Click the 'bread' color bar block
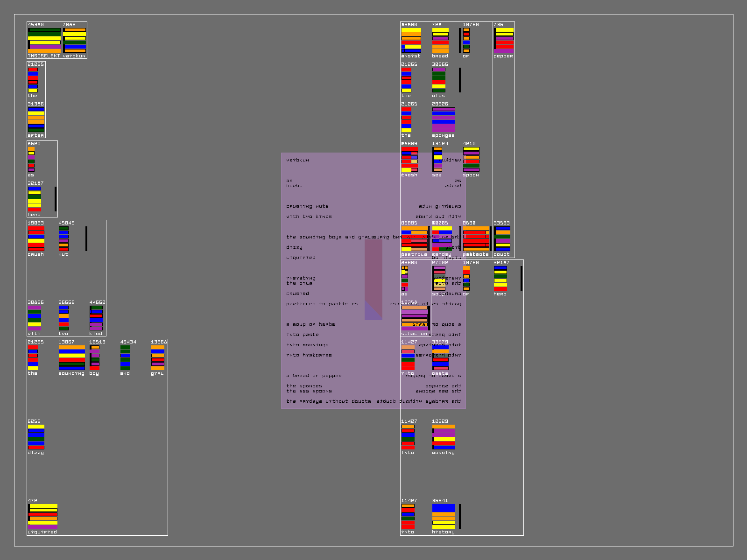 (x=440, y=40)
